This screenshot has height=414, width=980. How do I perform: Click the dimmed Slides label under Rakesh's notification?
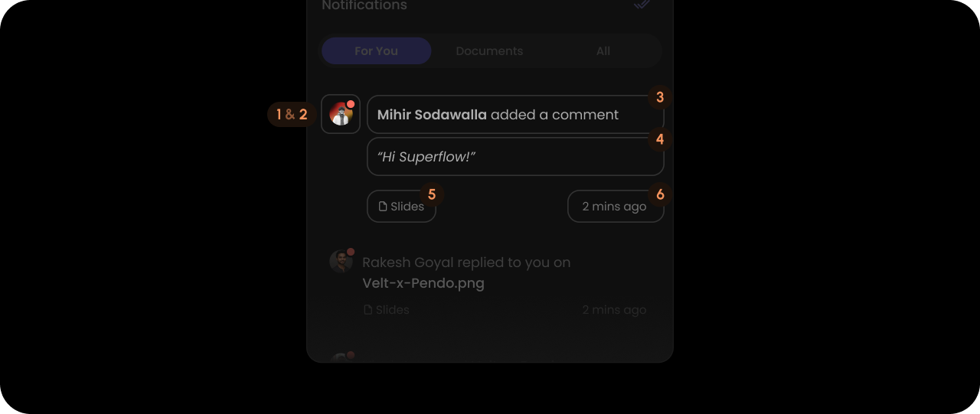pos(393,310)
